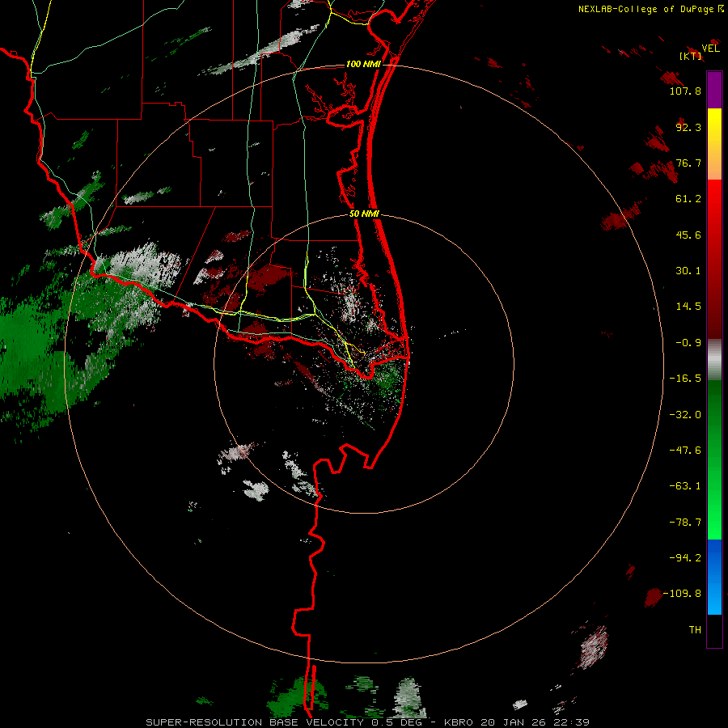Image resolution: width=728 pixels, height=728 pixels.
Task: Click the -63.1 velocity scale value
Action: [685, 486]
